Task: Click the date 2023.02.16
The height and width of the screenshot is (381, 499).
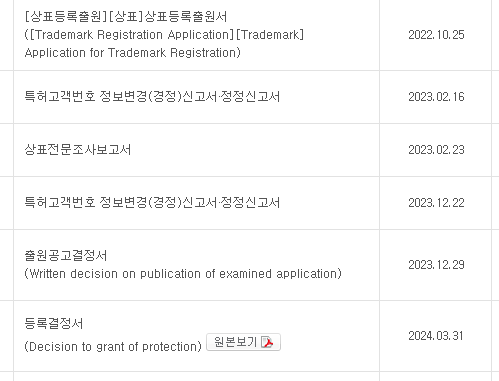Action: tap(436, 97)
